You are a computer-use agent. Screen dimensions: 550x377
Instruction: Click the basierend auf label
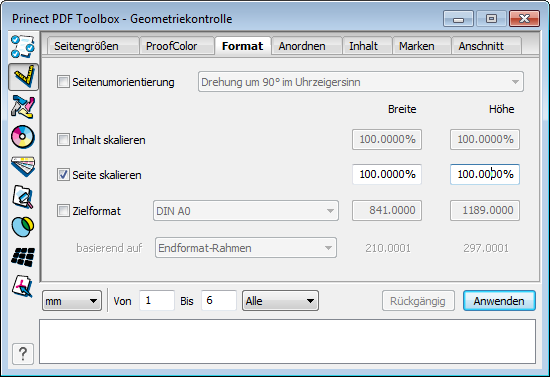[x=109, y=248]
